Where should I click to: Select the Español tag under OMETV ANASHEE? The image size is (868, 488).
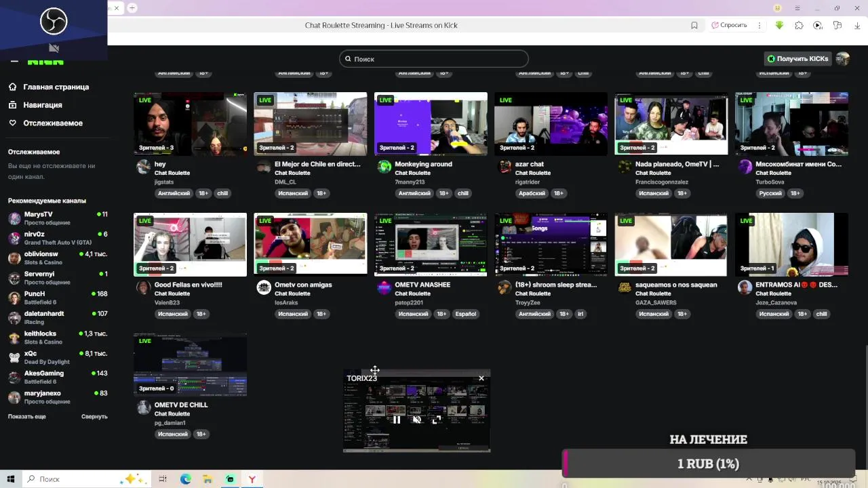click(465, 314)
